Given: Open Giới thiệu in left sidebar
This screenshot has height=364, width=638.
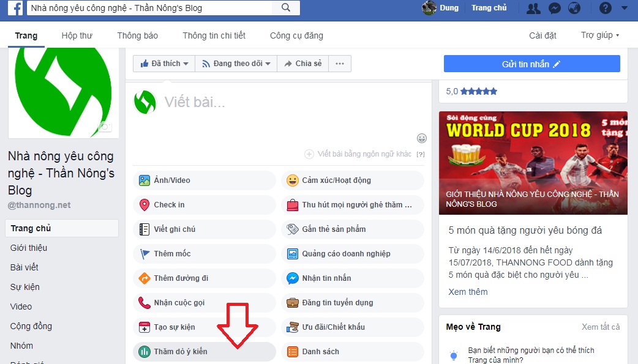Looking at the screenshot, I should [x=29, y=248].
